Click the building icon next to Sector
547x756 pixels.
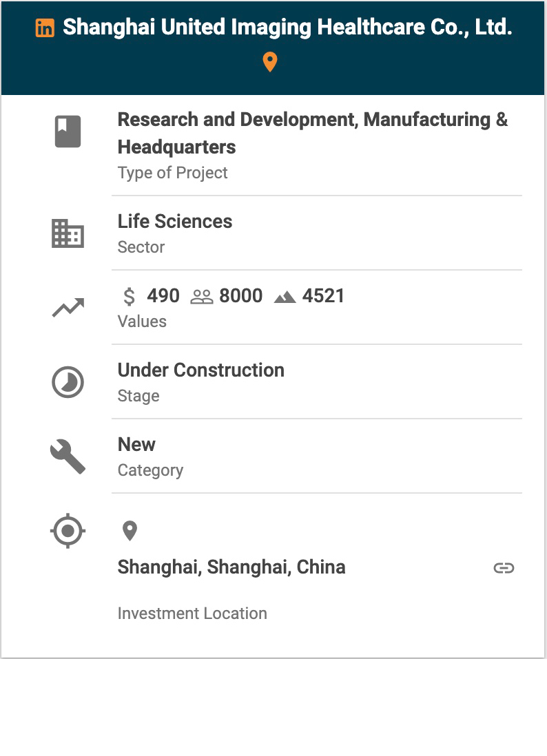point(68,234)
